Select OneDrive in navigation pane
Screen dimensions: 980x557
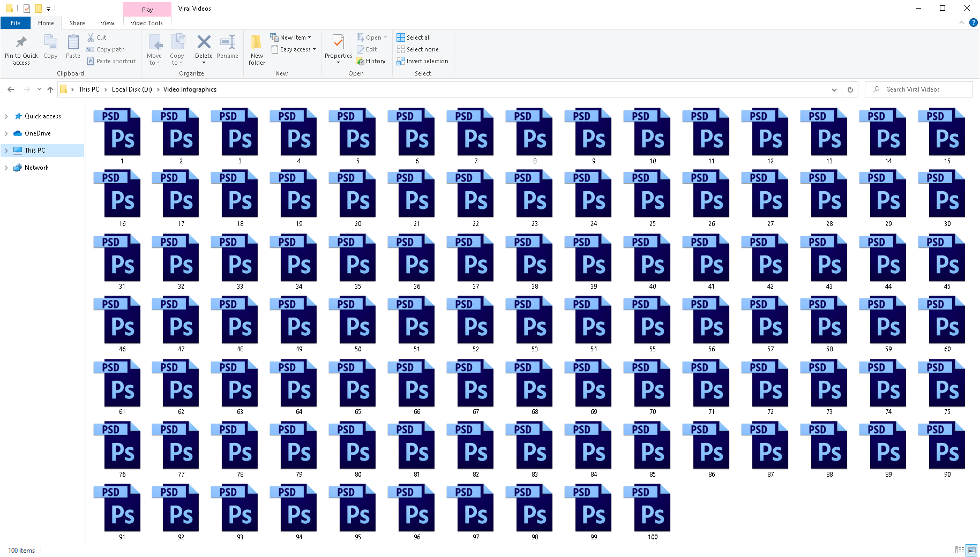click(x=38, y=133)
